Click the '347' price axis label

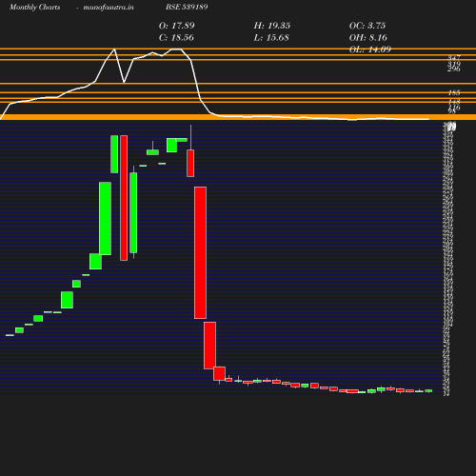pyautogui.click(x=454, y=58)
